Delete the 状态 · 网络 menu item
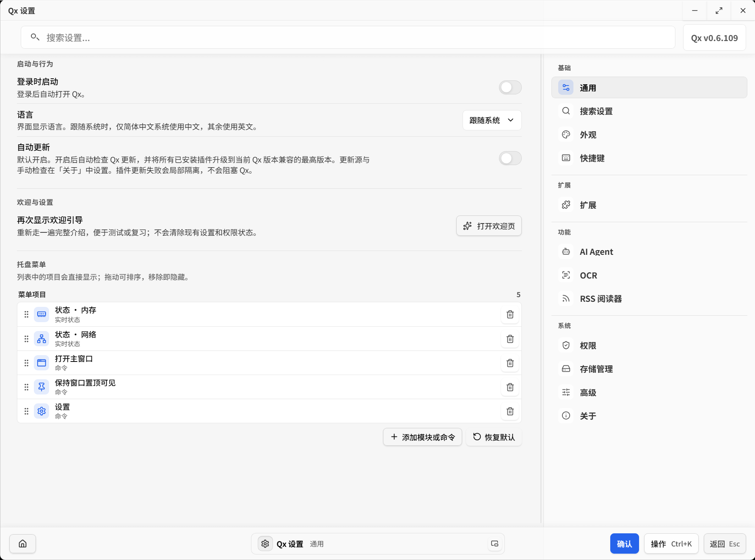This screenshot has height=560, width=755. pyautogui.click(x=510, y=339)
